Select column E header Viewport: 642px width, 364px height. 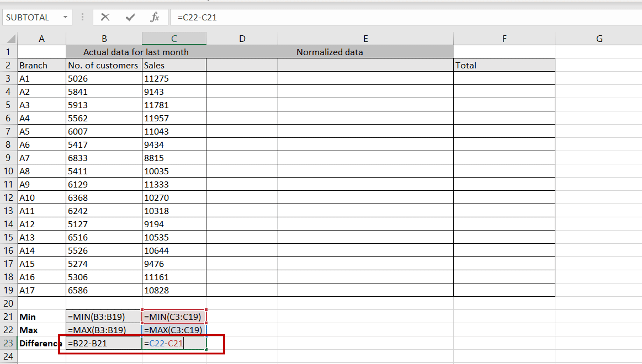tap(365, 39)
